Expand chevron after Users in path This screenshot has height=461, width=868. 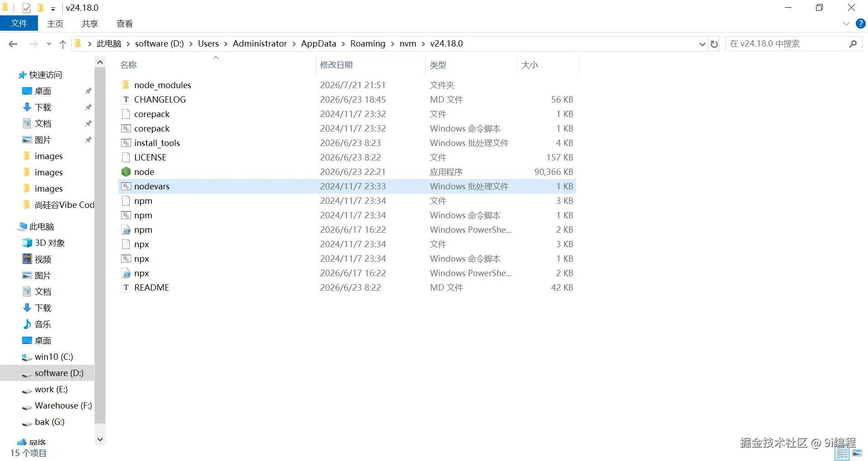[226, 44]
